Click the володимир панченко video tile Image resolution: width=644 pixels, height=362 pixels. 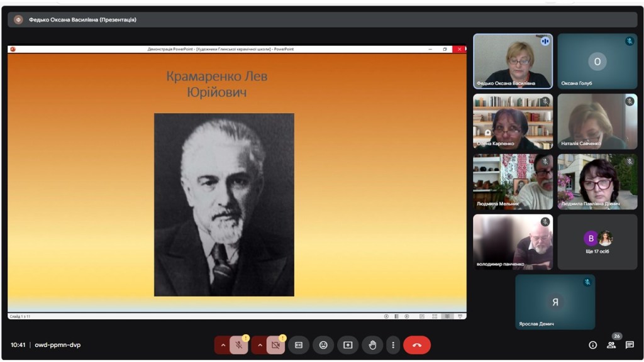click(513, 242)
